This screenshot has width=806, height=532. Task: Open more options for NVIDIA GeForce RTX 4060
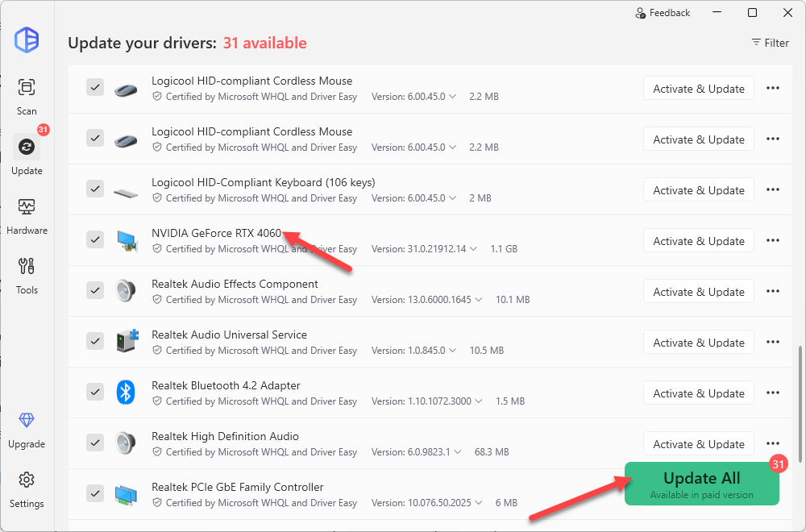tap(772, 240)
